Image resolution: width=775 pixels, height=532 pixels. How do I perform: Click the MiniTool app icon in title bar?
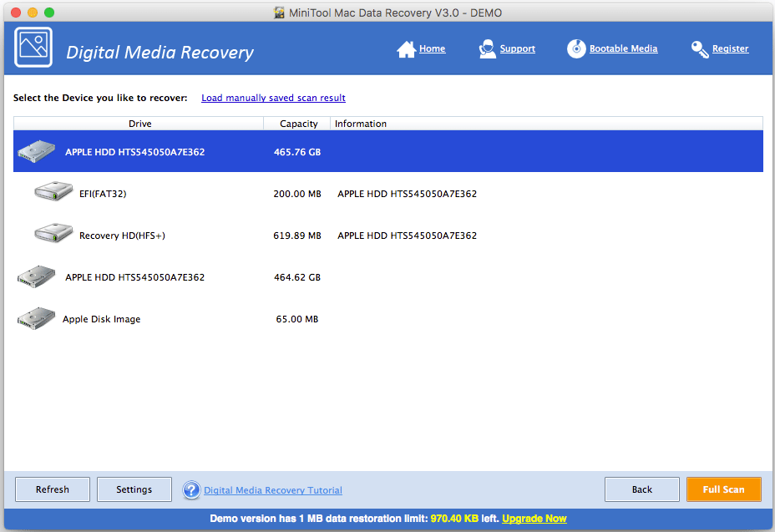click(x=279, y=13)
